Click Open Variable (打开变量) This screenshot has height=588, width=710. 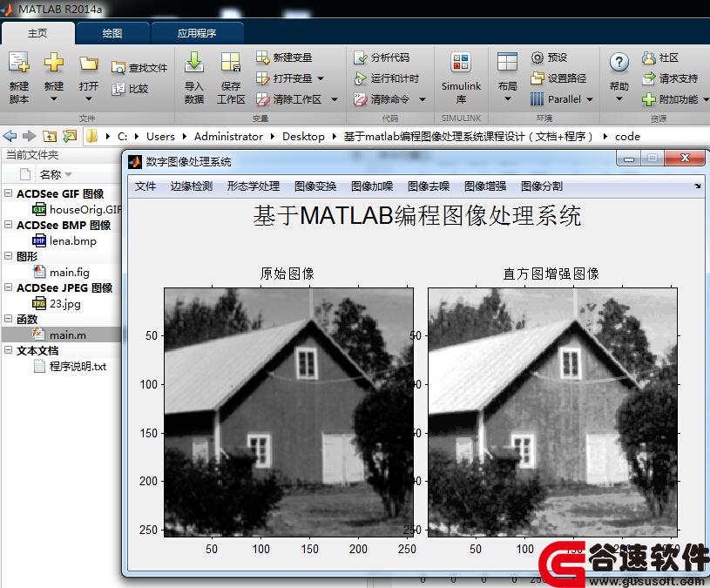coord(284,78)
